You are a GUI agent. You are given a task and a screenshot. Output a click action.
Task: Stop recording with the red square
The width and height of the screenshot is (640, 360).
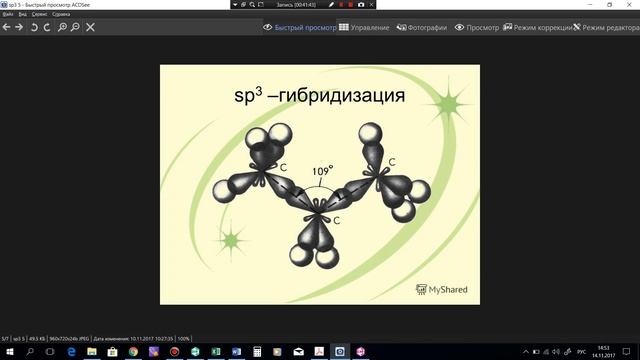coord(350,4)
